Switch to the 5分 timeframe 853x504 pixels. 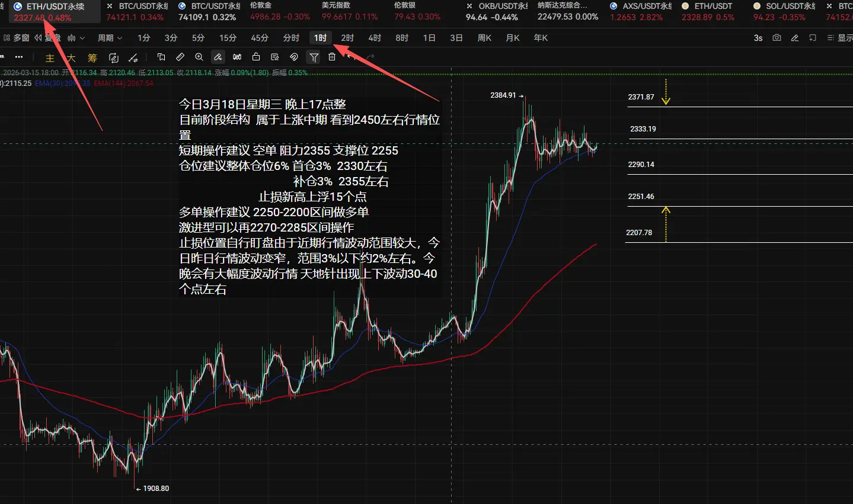coord(199,38)
